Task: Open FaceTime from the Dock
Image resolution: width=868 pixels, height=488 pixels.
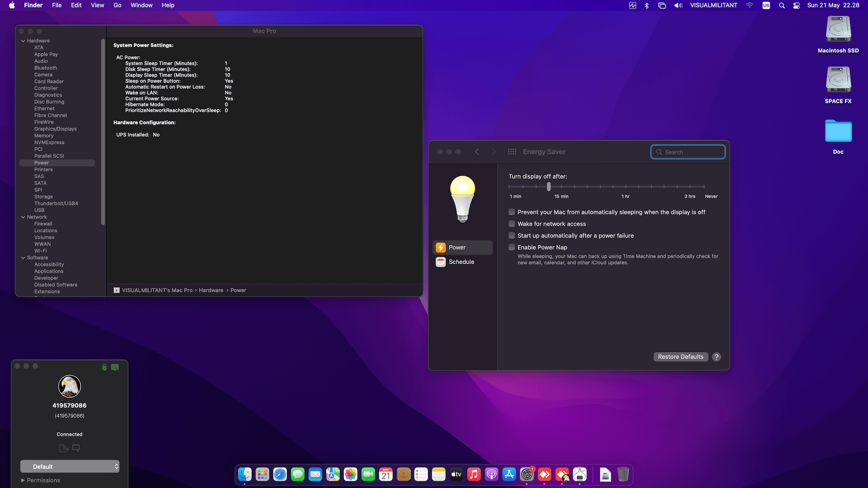Action: [x=368, y=474]
